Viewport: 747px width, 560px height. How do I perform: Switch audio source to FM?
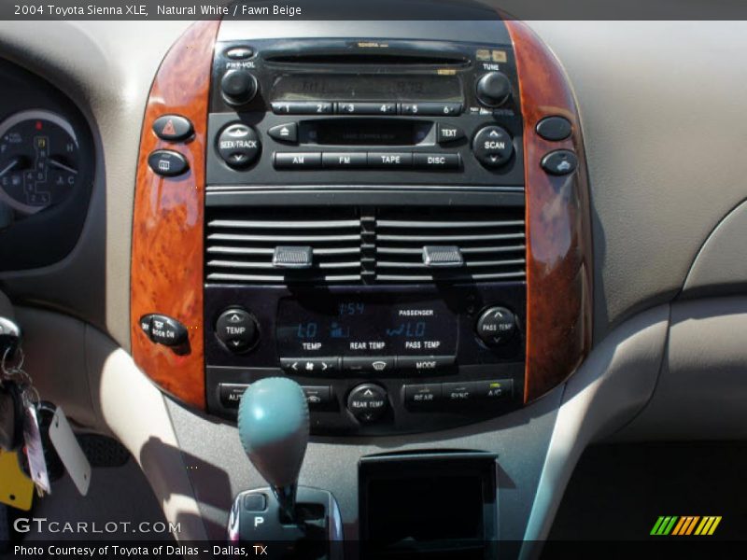pyautogui.click(x=345, y=160)
